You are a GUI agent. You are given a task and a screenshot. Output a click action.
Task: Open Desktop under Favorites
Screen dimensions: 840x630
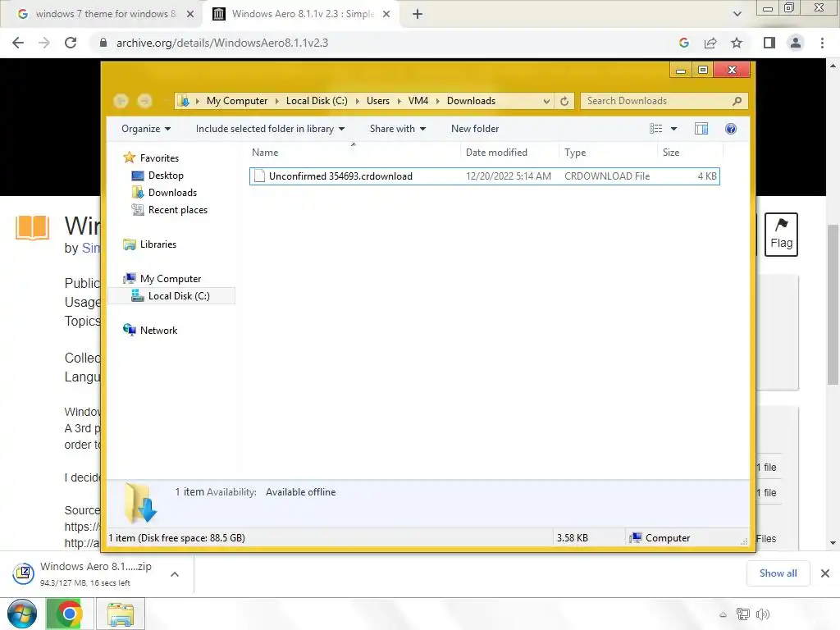pyautogui.click(x=166, y=176)
